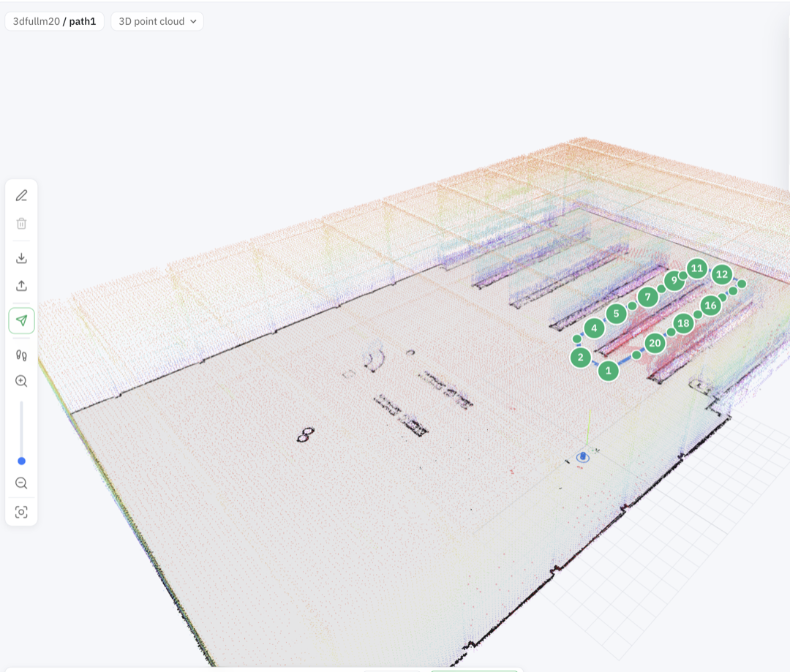Click the download icon in the sidebar
The image size is (790, 672).
coord(21,258)
